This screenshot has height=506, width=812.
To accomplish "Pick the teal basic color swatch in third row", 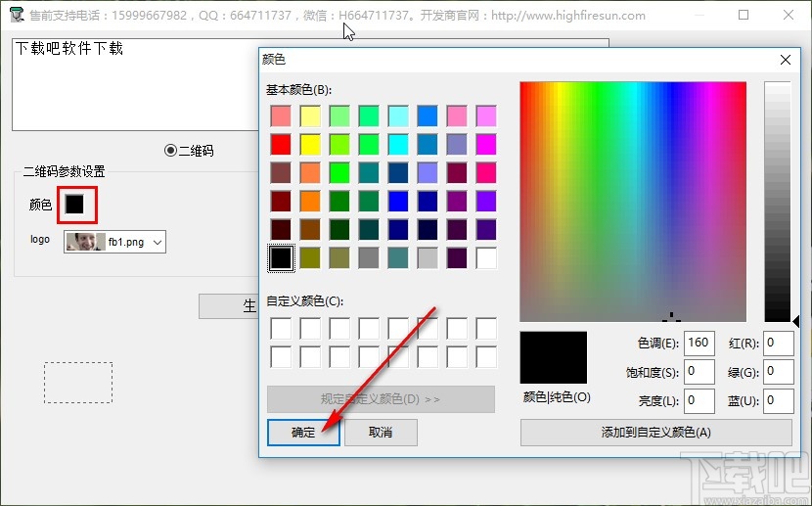I will point(369,173).
